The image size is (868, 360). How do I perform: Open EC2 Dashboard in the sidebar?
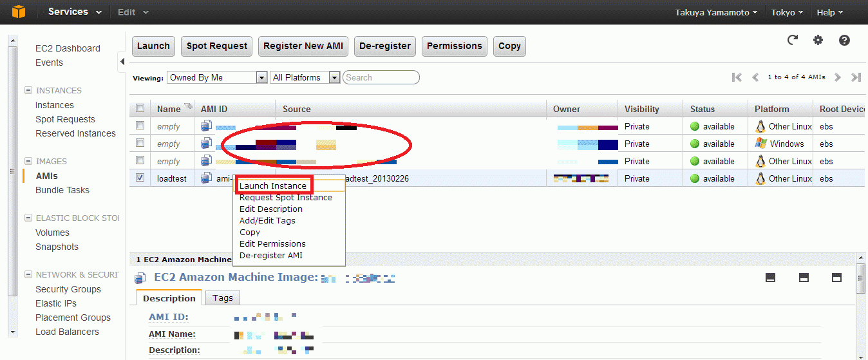[68, 48]
